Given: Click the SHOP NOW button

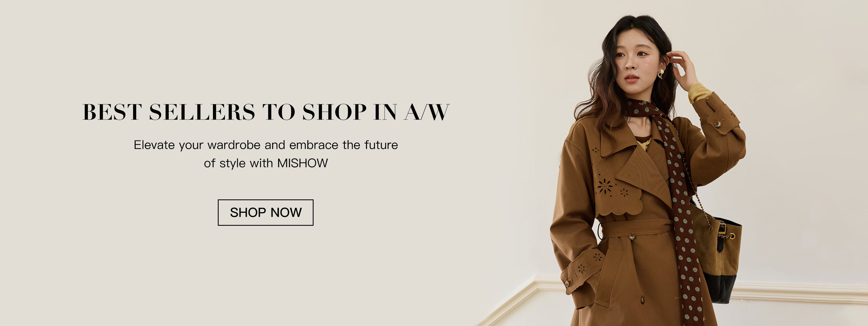Looking at the screenshot, I should pos(266,212).
